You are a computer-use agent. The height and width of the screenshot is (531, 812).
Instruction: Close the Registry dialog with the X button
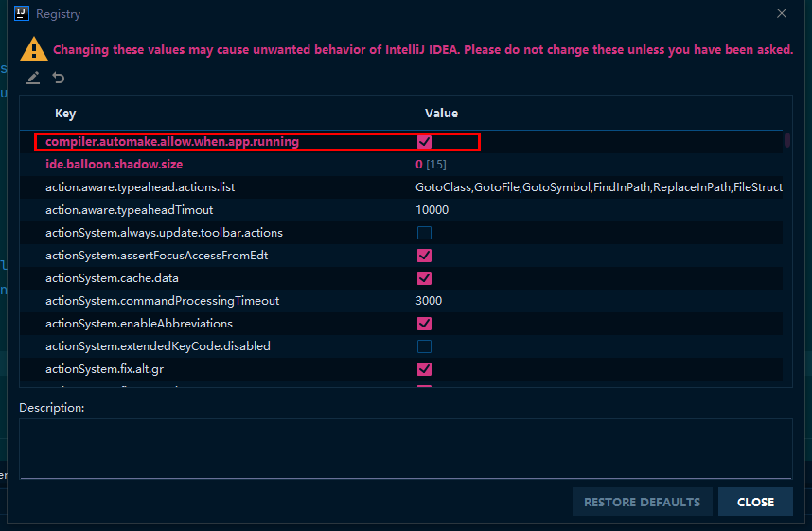pos(782,13)
